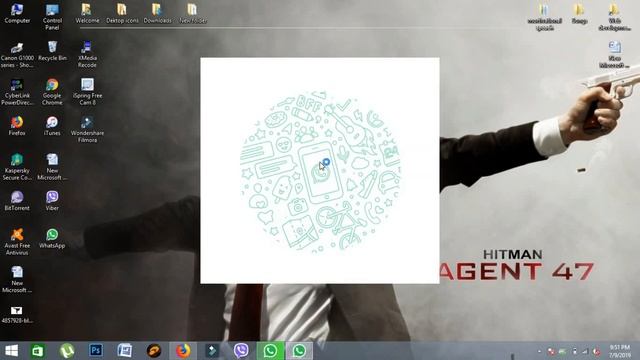Launch the Google Chrome desktop icon
640x360 pixels.
pos(52,92)
